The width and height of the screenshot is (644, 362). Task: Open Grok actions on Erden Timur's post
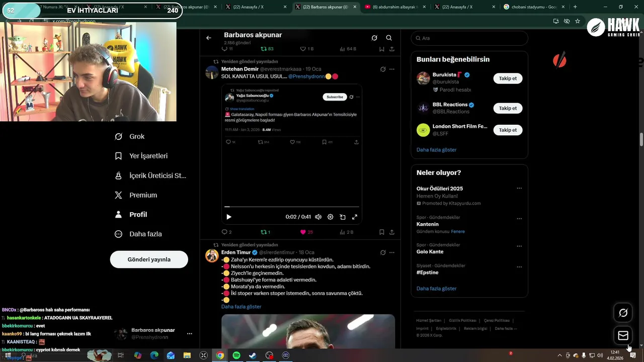(383, 252)
